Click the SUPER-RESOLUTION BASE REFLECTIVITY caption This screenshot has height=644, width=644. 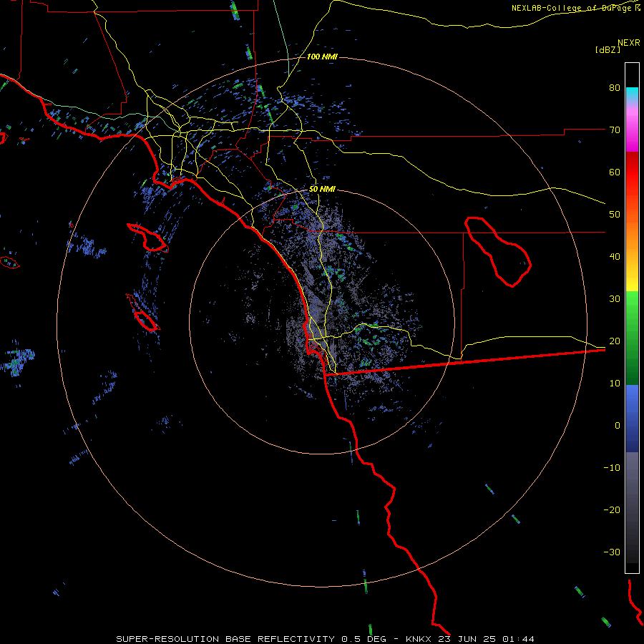pyautogui.click(x=225, y=639)
